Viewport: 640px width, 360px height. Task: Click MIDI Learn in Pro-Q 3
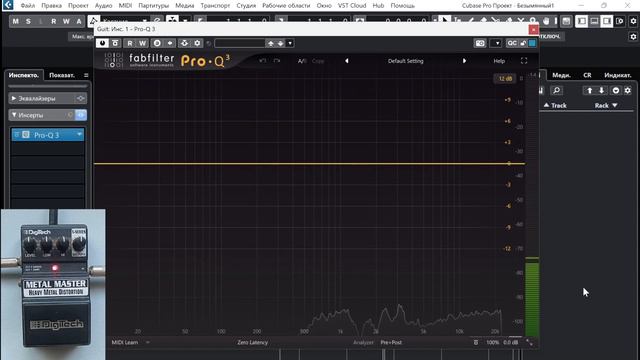pos(125,342)
